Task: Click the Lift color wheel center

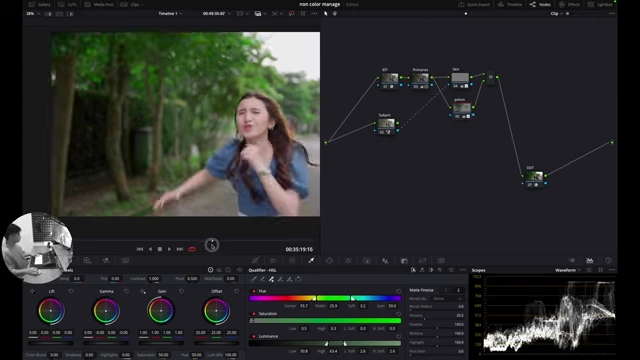Action: click(x=51, y=311)
